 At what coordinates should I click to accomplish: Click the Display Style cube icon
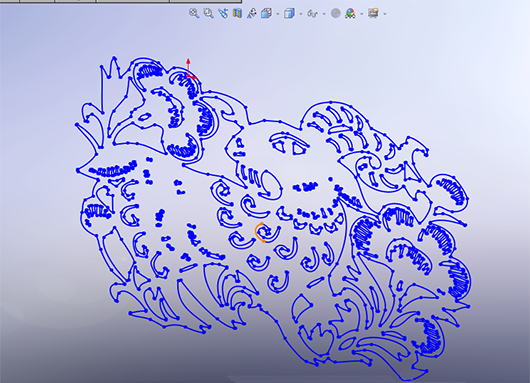pos(289,13)
